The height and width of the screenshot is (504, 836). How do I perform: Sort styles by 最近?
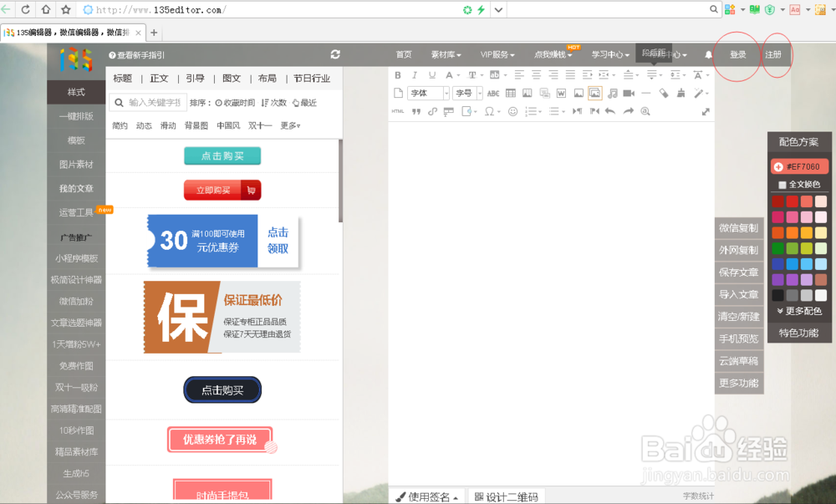pos(304,103)
